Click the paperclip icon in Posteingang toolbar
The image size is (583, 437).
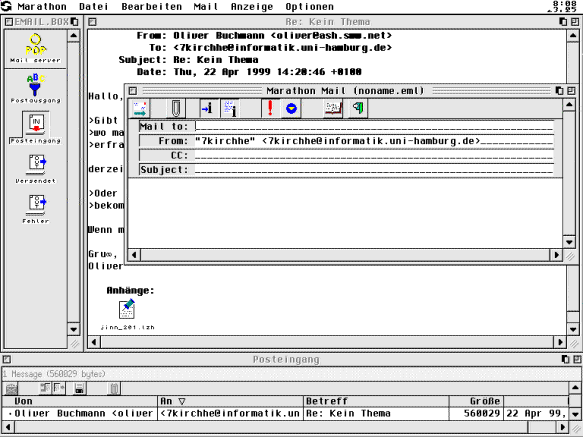[x=114, y=389]
